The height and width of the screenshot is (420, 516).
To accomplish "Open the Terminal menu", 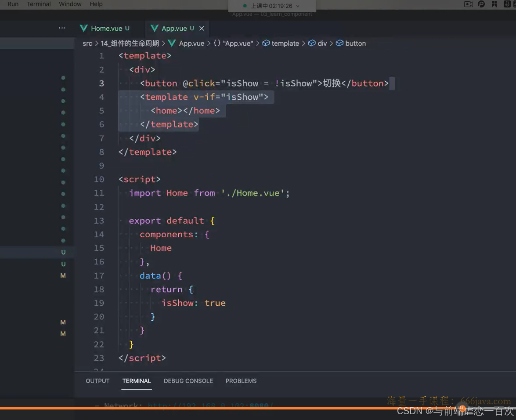I will coord(39,4).
